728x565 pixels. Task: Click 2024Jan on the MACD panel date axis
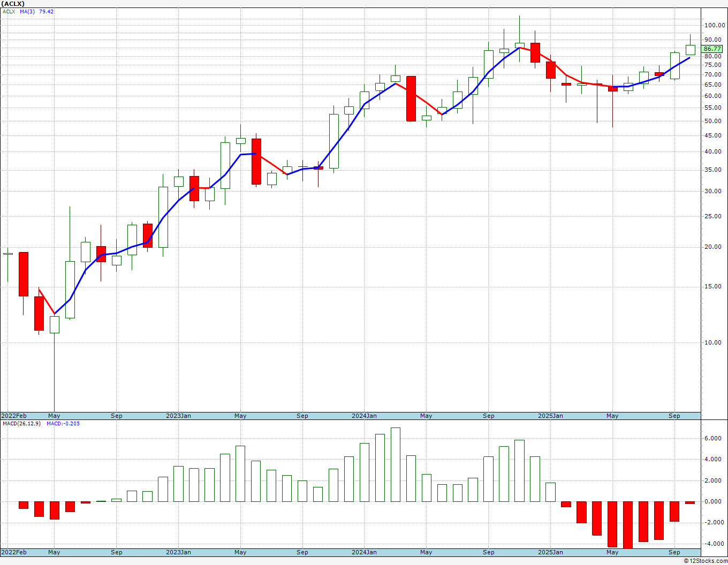[364, 552]
